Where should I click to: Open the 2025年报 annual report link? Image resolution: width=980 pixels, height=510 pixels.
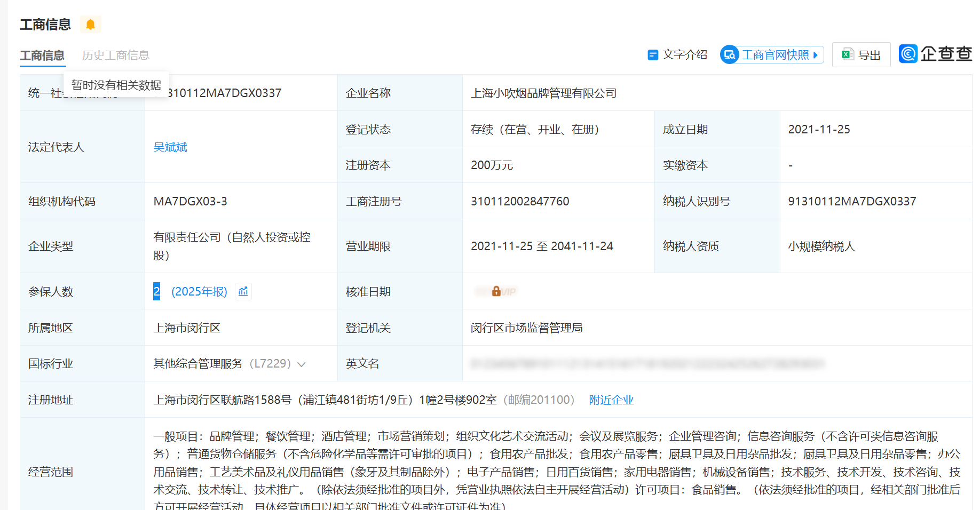[x=199, y=292]
